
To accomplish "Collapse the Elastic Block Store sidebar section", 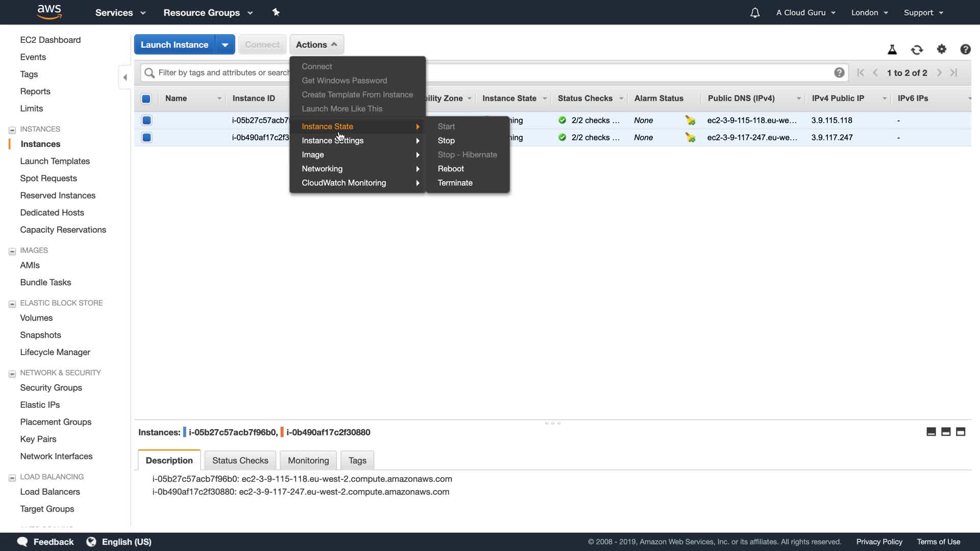I will click(x=12, y=304).
